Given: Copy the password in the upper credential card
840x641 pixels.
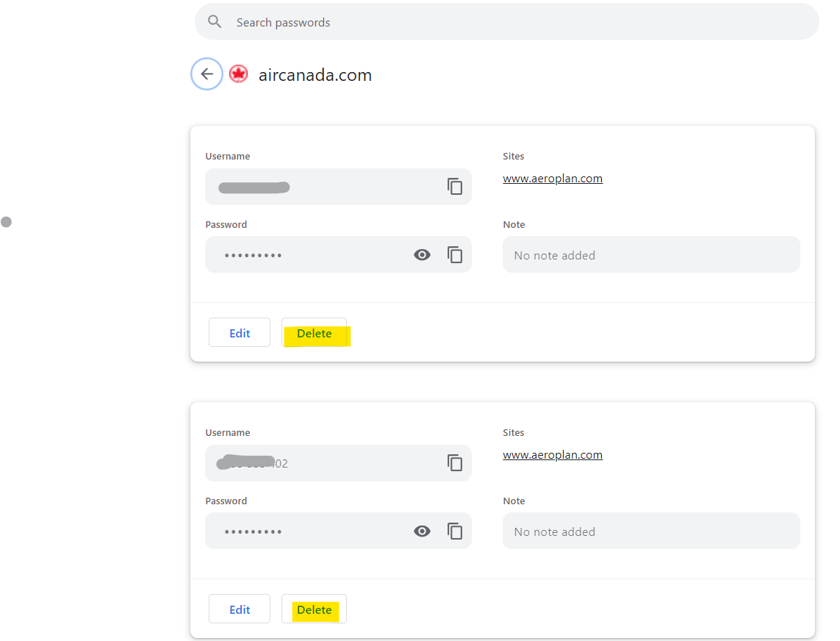Looking at the screenshot, I should point(455,254).
